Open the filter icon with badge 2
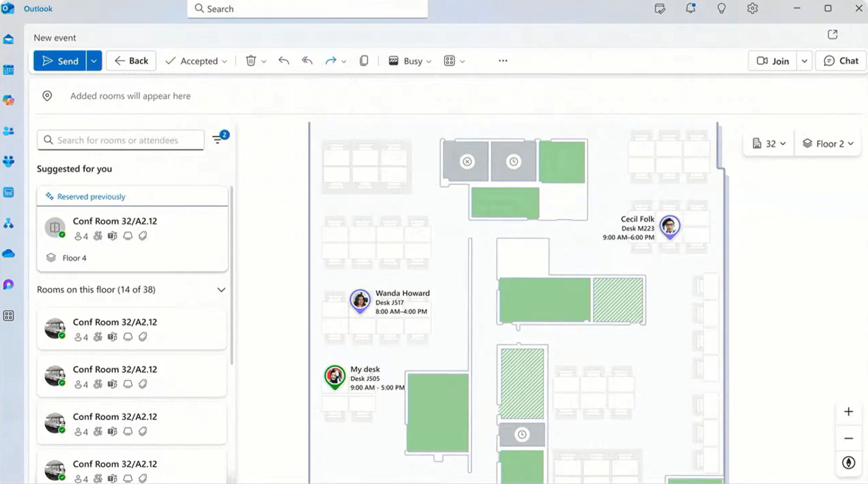This screenshot has height=484, width=868. pos(218,140)
